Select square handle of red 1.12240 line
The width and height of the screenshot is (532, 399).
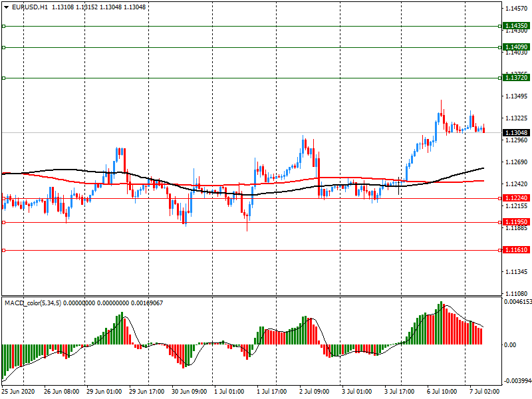coord(3,198)
